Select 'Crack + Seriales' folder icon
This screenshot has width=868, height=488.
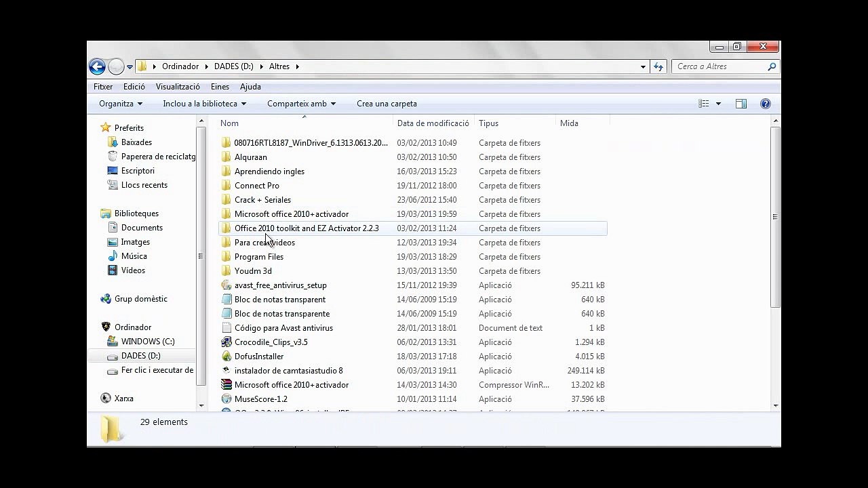coord(226,200)
